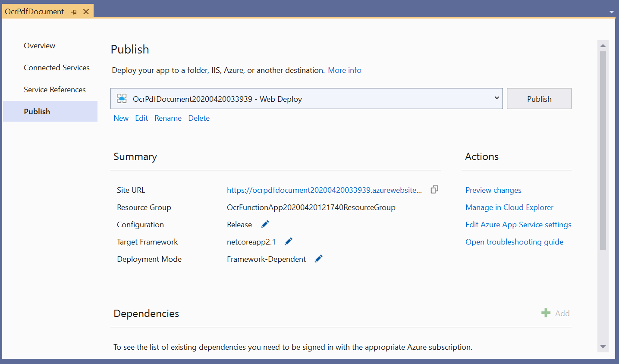Click the Web Deploy profile icon
The image size is (619, 364).
tap(122, 99)
